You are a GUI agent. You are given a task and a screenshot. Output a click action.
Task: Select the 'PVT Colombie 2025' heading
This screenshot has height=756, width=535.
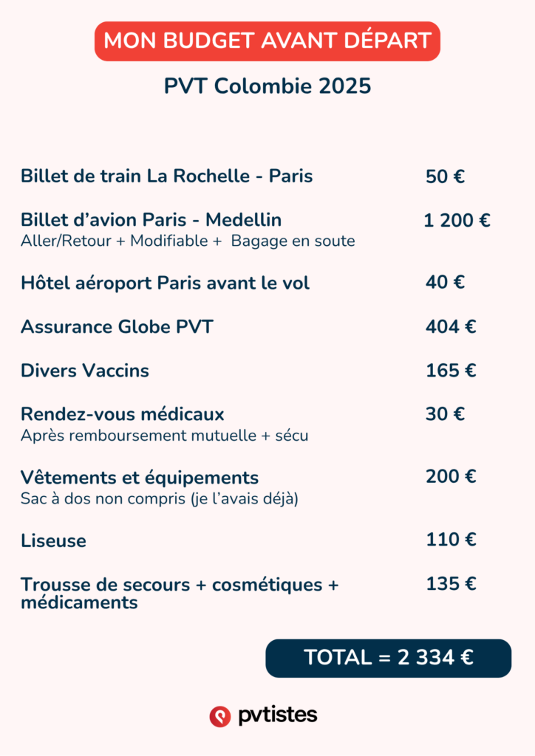pos(267,86)
